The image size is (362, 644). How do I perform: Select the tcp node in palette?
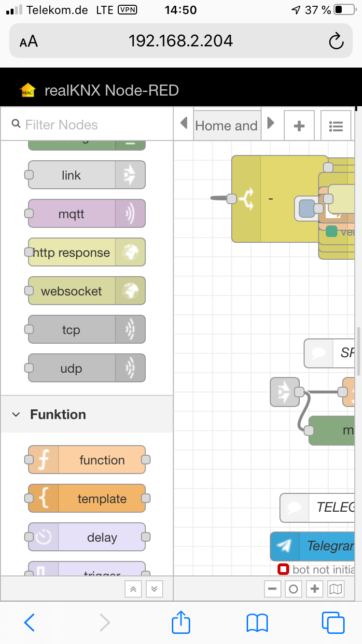click(x=87, y=330)
